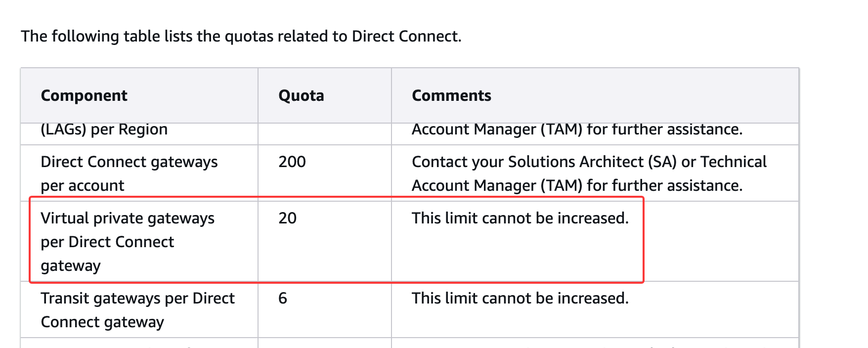Click the empty Quota cell in the LAGs row
The width and height of the screenshot is (868, 348).
(324, 133)
